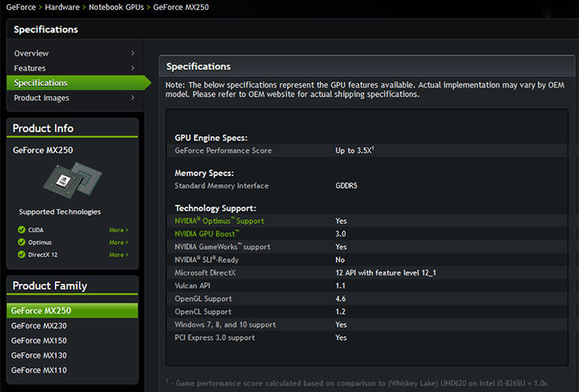Screen dimensions: 579x392
Task: Click OpenGL Support label
Action: 203,299
